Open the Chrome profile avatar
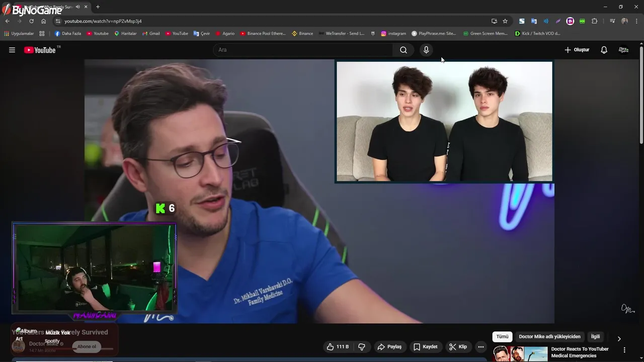Screen dimensions: 644x362 pos(624,21)
